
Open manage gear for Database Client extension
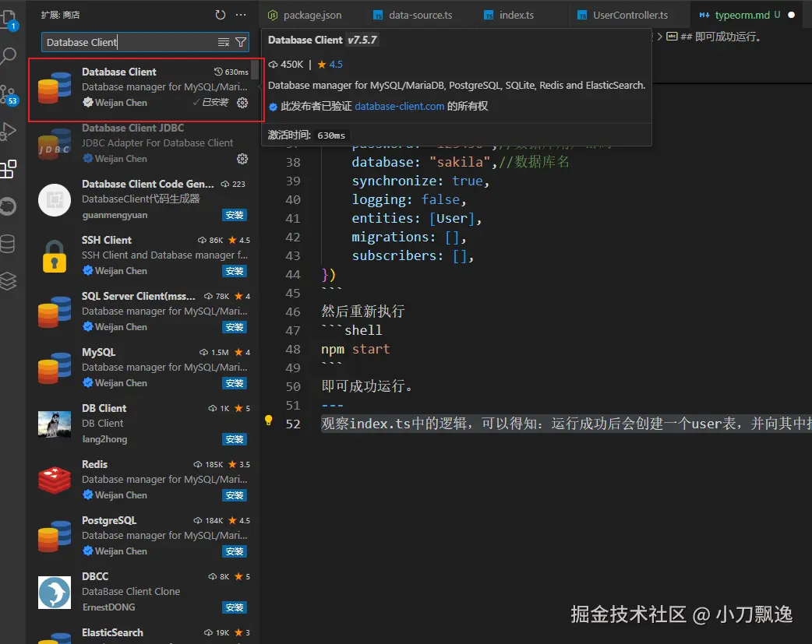click(242, 103)
